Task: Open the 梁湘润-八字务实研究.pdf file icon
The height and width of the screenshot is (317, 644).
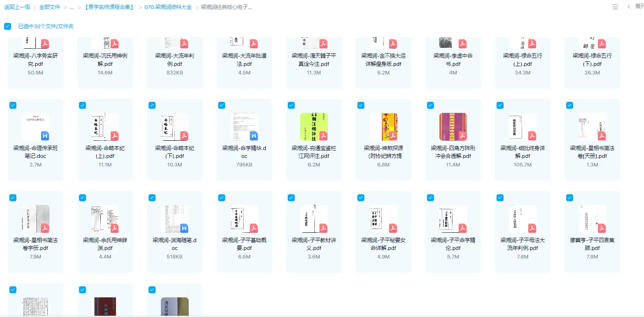Action: click(x=36, y=43)
